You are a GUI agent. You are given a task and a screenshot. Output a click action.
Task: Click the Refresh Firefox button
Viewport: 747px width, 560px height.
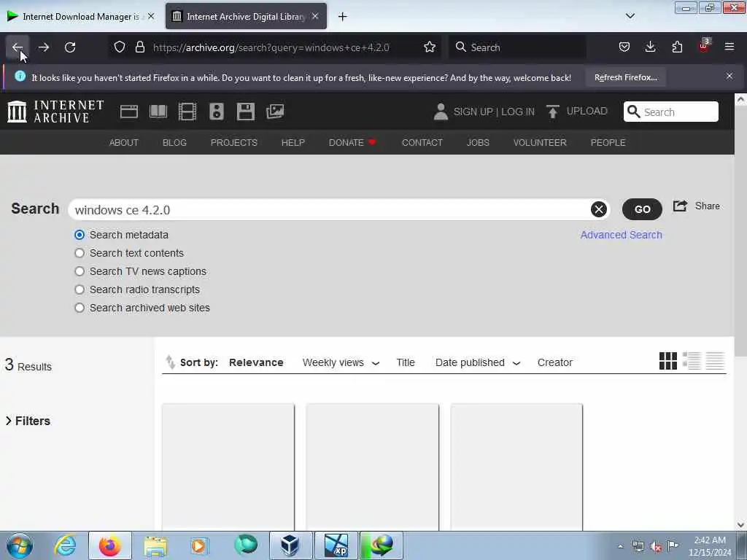pos(625,77)
